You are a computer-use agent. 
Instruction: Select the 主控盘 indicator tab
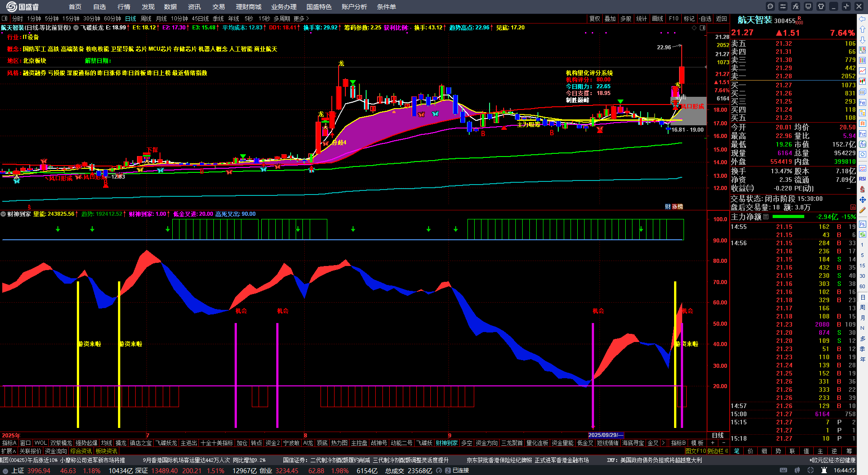point(359,443)
